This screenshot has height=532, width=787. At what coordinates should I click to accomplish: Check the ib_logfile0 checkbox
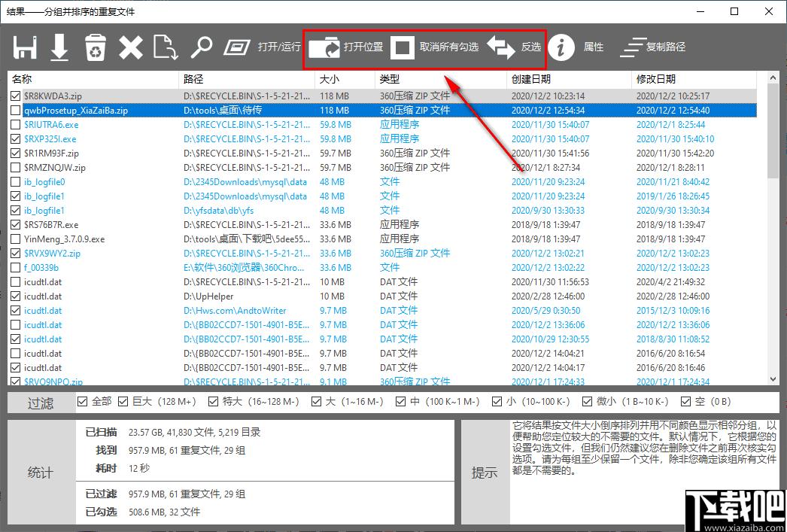point(16,181)
